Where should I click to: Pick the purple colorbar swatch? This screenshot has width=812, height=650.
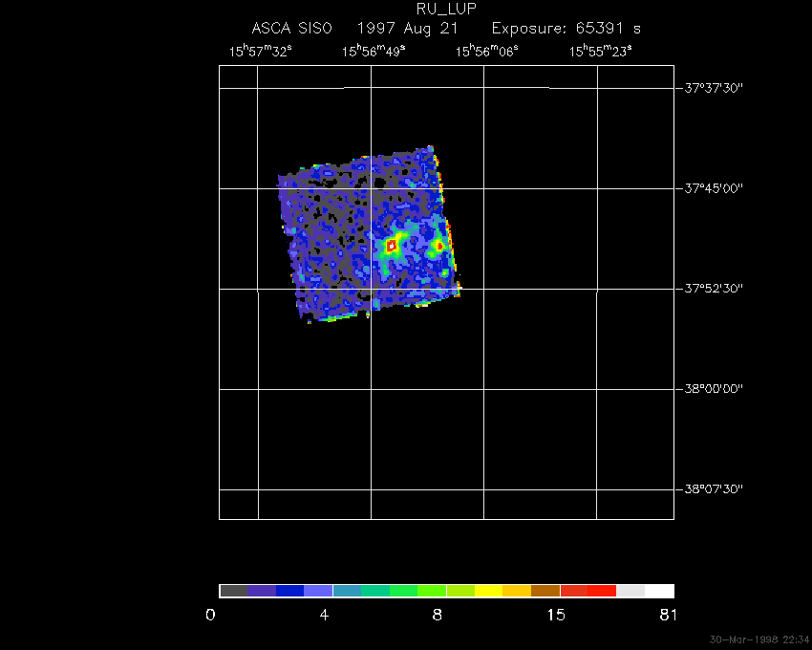[x=262, y=591]
